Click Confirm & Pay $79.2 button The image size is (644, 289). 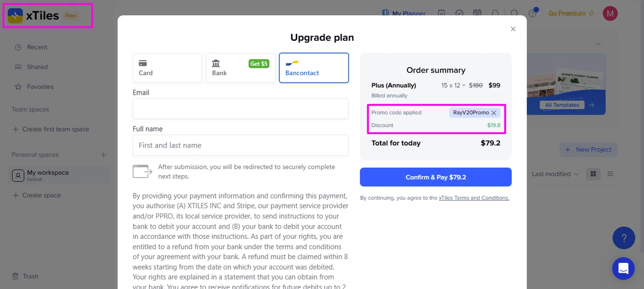pyautogui.click(x=435, y=177)
